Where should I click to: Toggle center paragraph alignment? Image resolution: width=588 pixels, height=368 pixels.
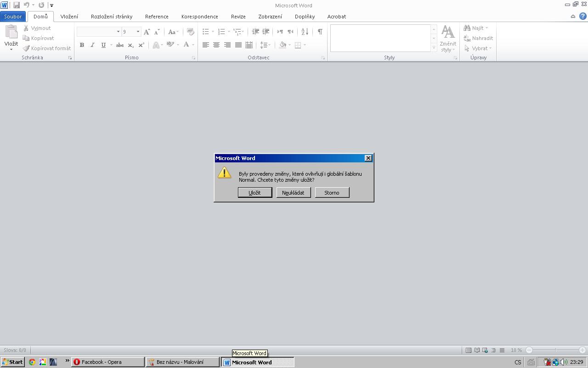[216, 45]
